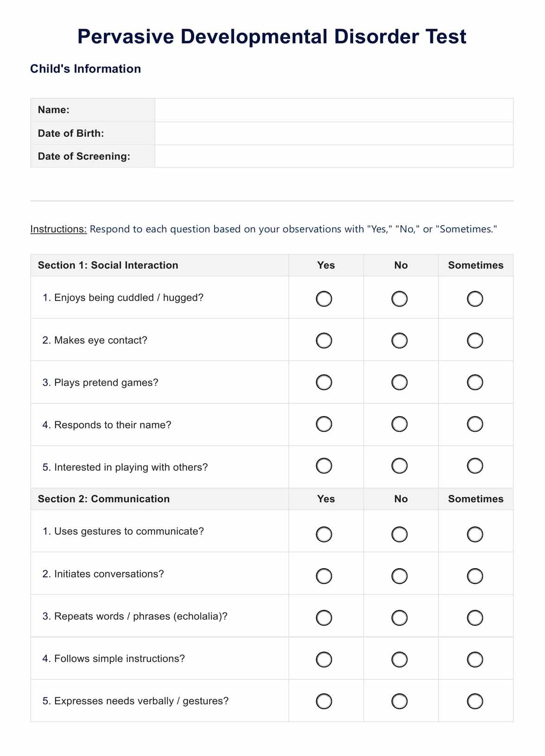Image resolution: width=545 pixels, height=756 pixels.
Task: Click the Date of Screening field
Action: (x=334, y=156)
